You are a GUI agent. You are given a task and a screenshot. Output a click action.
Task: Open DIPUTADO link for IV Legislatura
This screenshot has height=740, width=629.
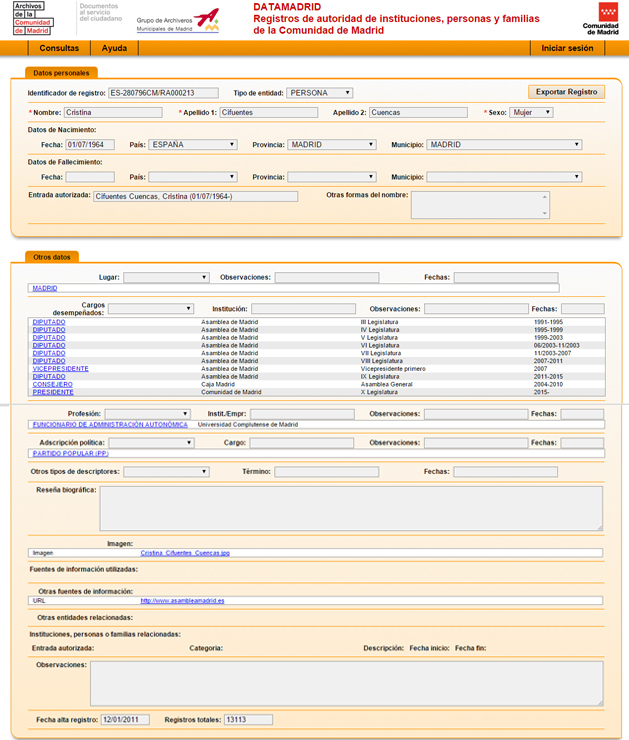[x=49, y=330]
